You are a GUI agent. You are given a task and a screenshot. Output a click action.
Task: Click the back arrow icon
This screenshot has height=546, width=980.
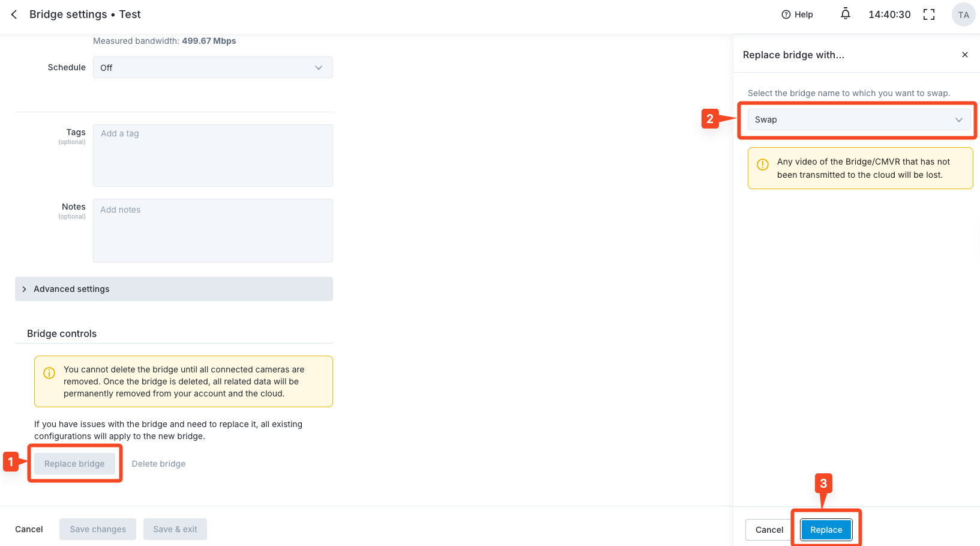(14, 14)
